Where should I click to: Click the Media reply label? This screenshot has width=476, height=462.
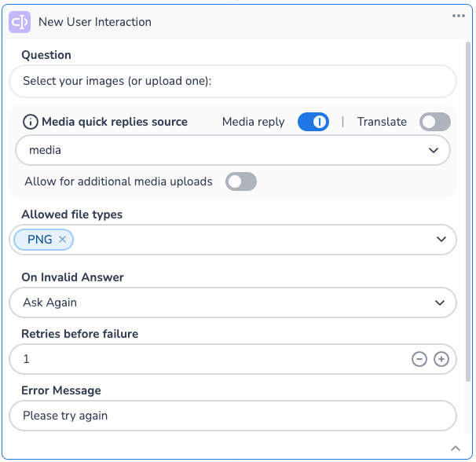[254, 122]
